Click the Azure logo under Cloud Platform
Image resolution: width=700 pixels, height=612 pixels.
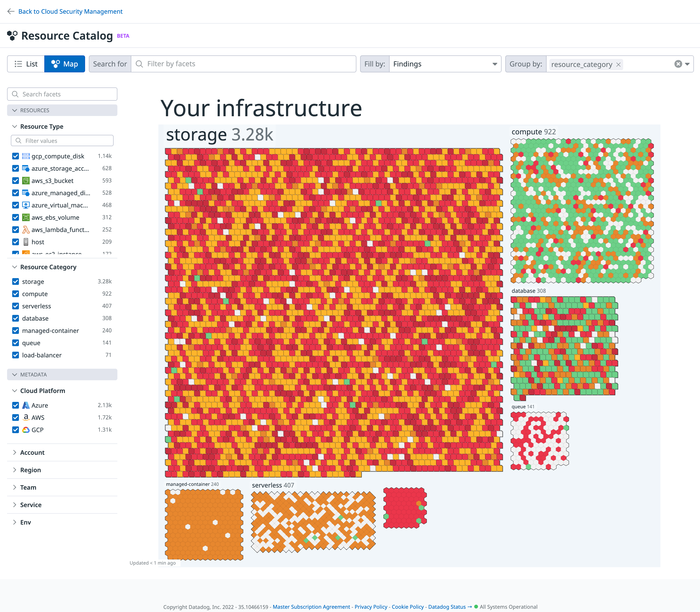26,405
